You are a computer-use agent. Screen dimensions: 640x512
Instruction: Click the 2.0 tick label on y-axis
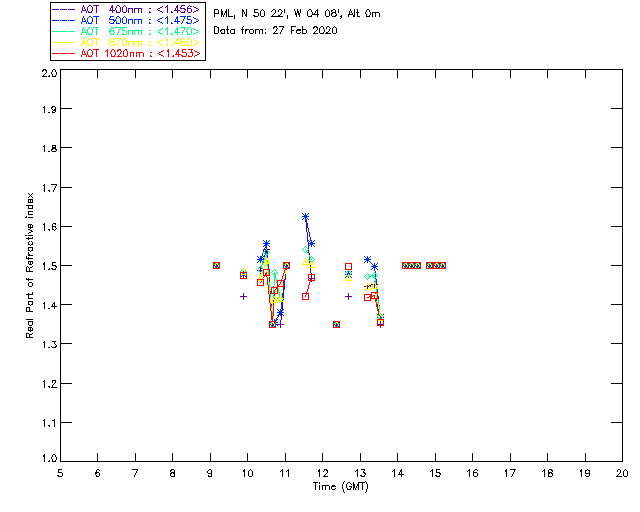click(x=49, y=73)
